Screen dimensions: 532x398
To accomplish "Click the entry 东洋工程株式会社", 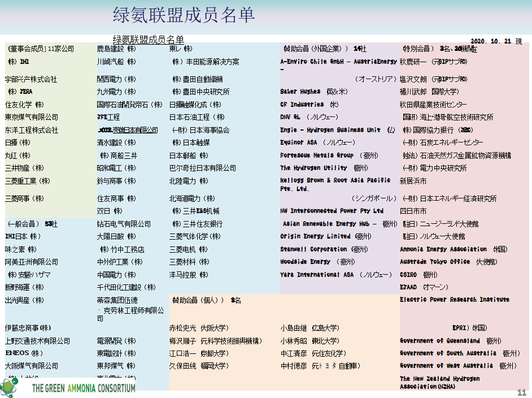I will tap(32, 130).
